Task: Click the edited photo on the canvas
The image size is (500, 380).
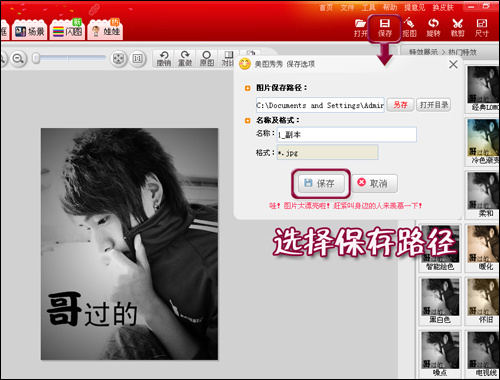Action: 129,244
